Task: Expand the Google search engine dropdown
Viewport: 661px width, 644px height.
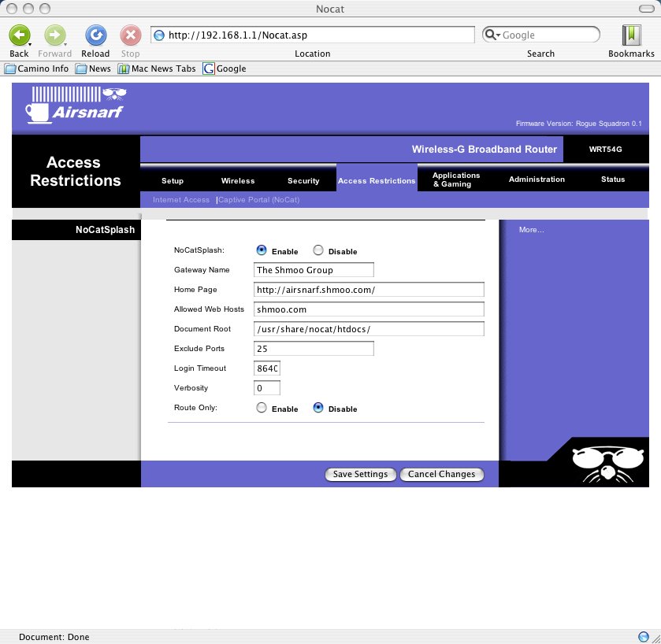Action: pos(492,35)
